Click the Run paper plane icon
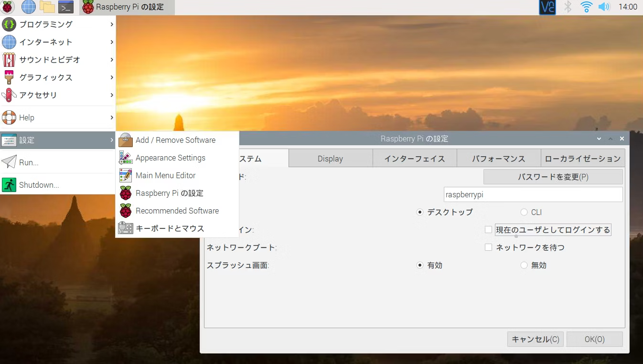 coord(9,162)
